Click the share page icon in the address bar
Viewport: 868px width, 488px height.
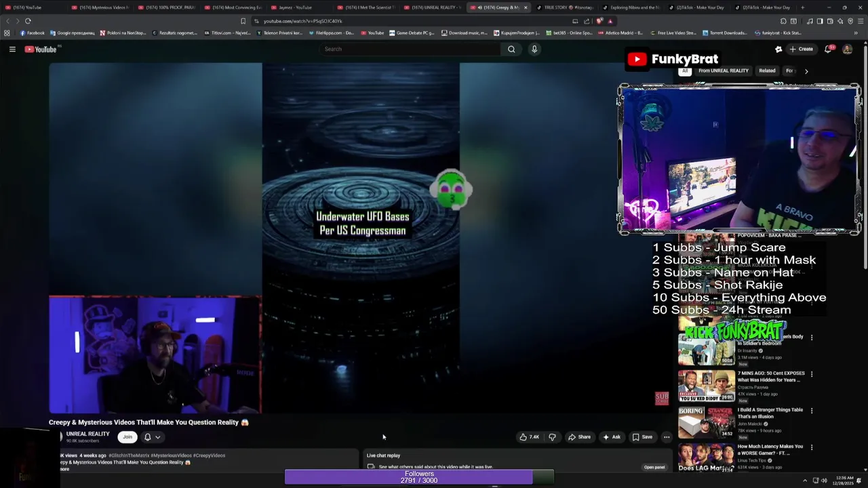(x=587, y=21)
